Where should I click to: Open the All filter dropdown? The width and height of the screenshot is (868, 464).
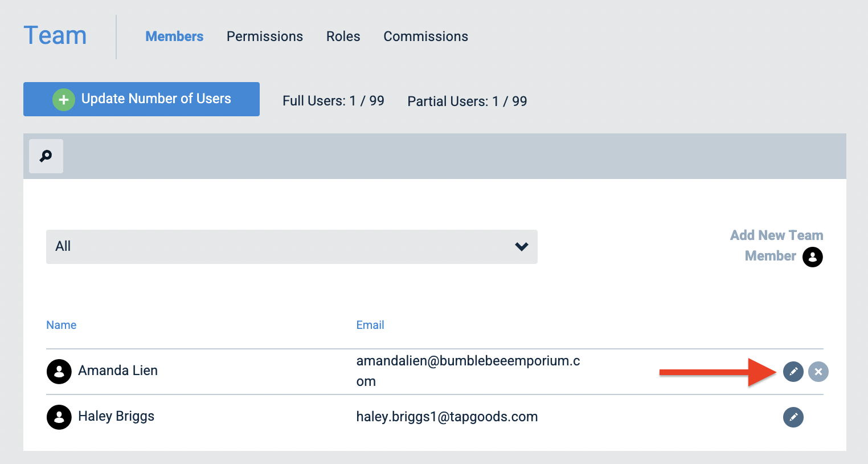point(292,247)
